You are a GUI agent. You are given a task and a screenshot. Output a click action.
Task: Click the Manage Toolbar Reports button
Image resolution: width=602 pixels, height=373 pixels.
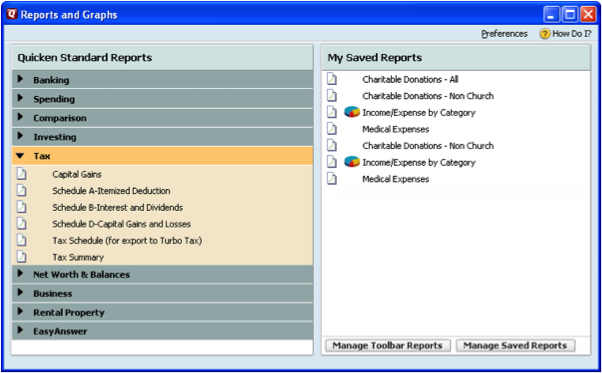[387, 345]
